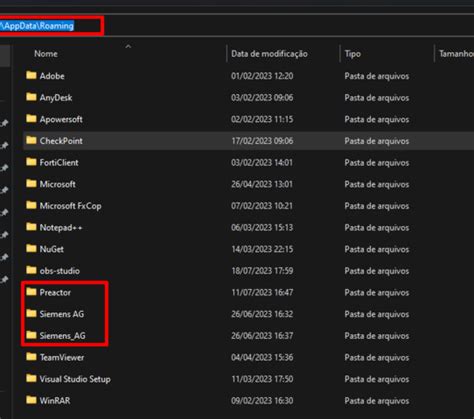Click the NuGet folder icon

(x=31, y=249)
